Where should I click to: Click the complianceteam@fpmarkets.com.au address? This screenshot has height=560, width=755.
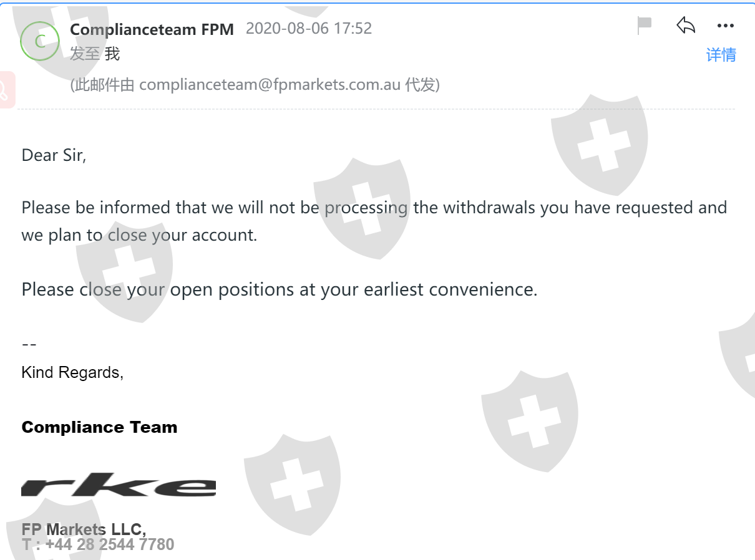point(270,85)
